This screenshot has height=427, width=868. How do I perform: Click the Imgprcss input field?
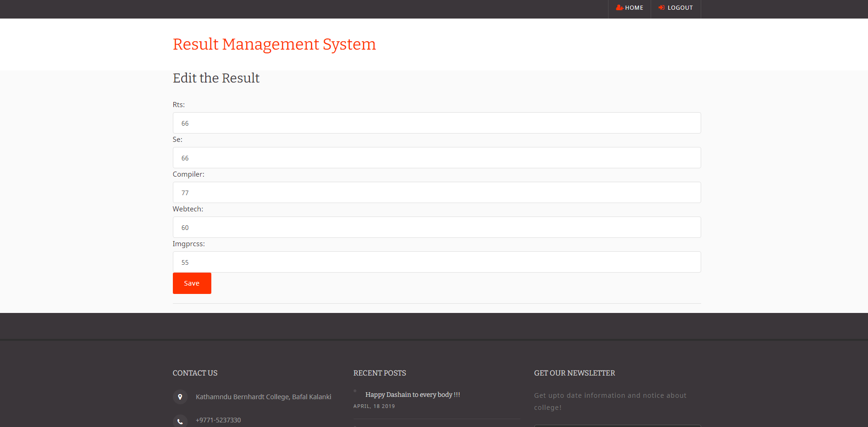(x=437, y=262)
